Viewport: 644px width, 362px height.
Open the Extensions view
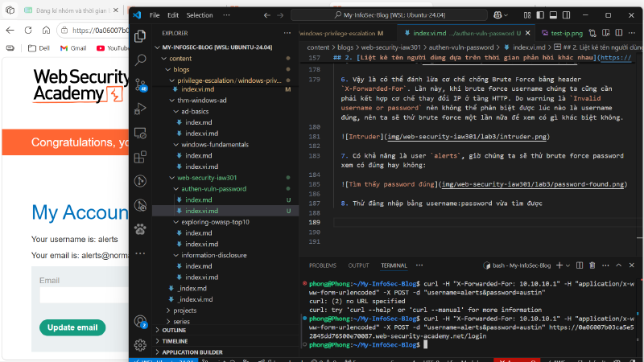[x=140, y=157]
